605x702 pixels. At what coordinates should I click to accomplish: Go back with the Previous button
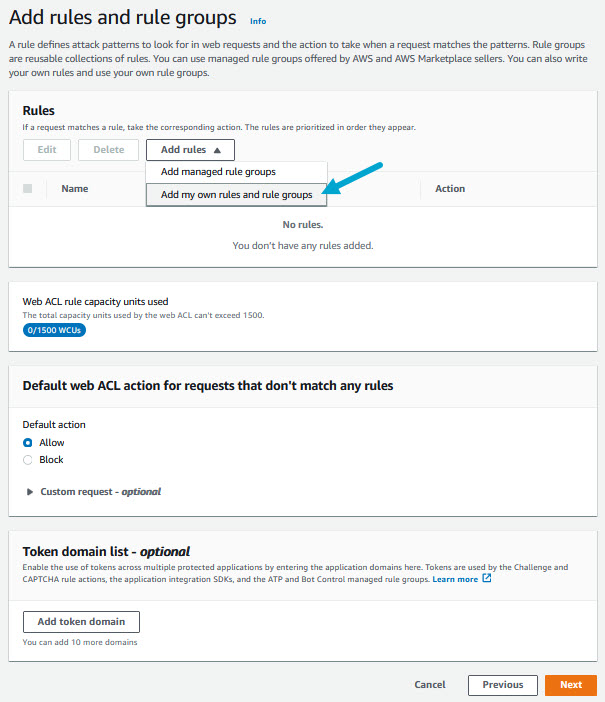(x=502, y=685)
